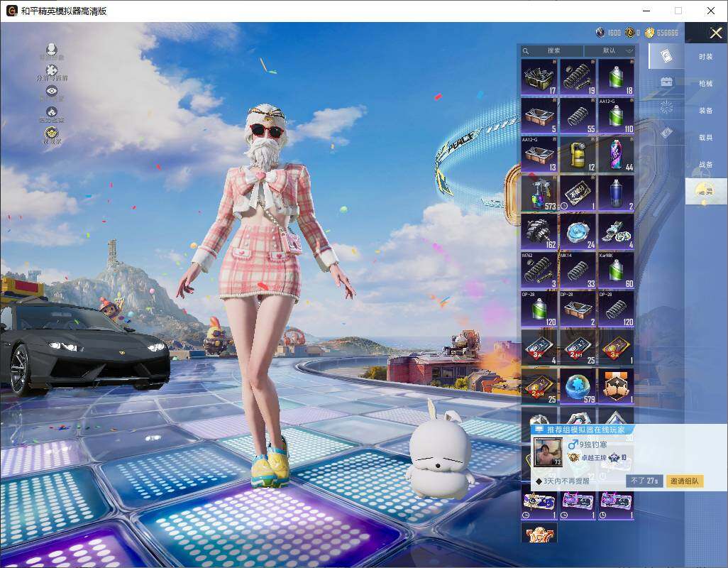
Task: Select the ticket sub-category icon
Action: pyautogui.click(x=666, y=133)
